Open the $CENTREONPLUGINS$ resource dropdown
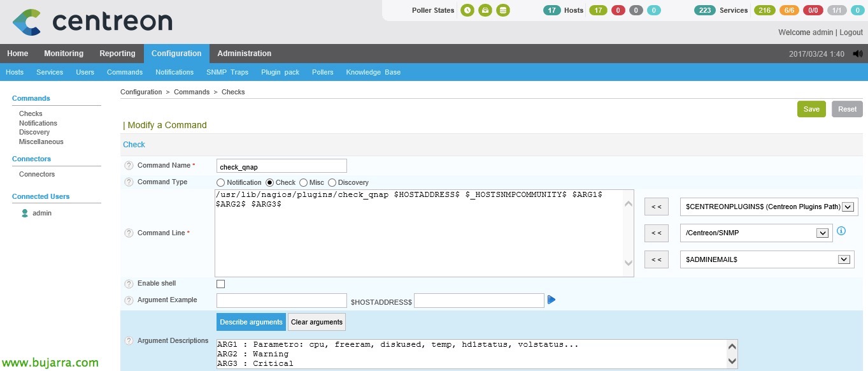Screen dimensions: 868x371 coord(769,207)
